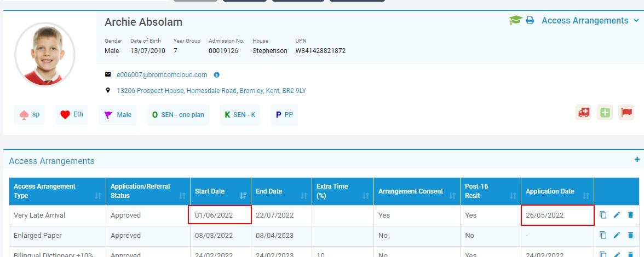
Task: Delete the Very Late Arrival arrangement
Action: click(x=630, y=215)
